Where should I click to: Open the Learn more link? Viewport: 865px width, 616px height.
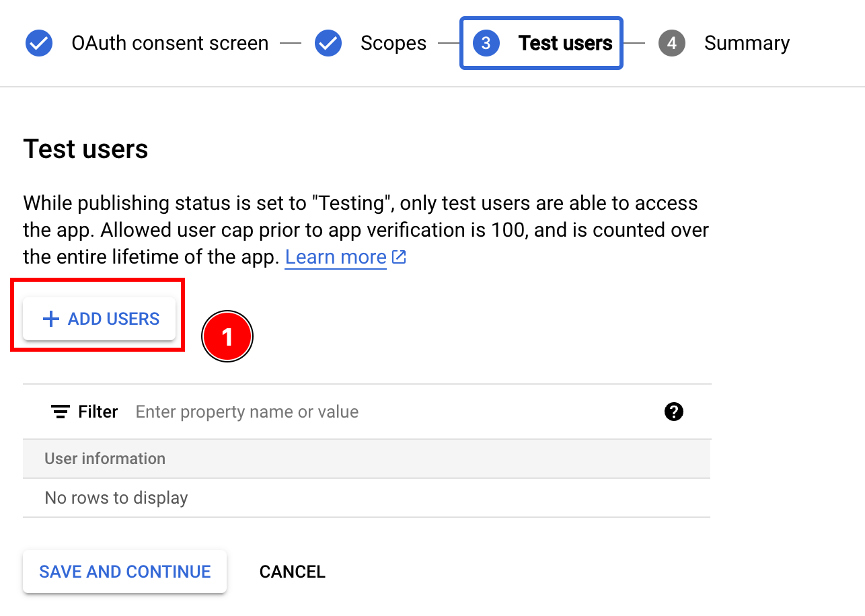coord(336,257)
